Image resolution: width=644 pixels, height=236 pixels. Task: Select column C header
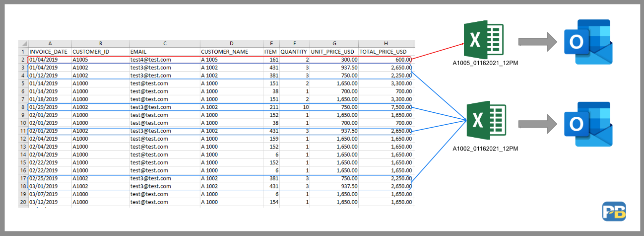click(x=164, y=44)
